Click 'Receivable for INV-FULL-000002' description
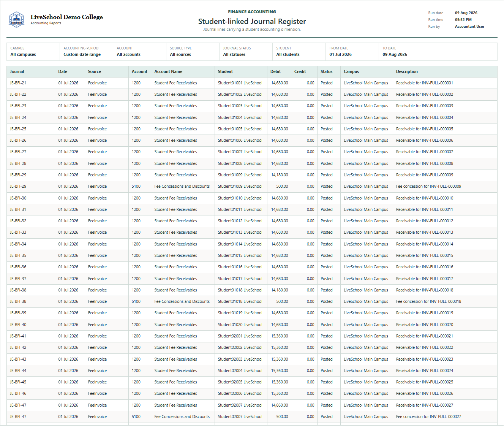 [x=425, y=94]
